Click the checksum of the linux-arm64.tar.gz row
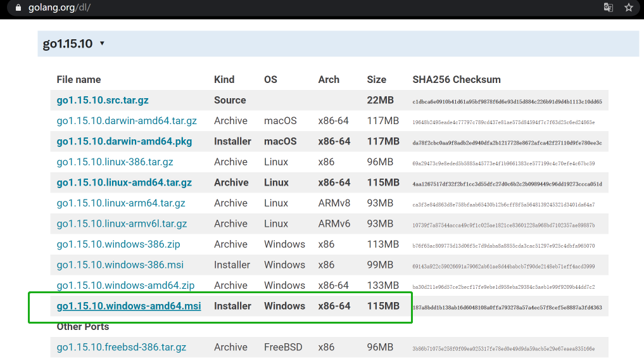The height and width of the screenshot is (361, 644). click(503, 205)
